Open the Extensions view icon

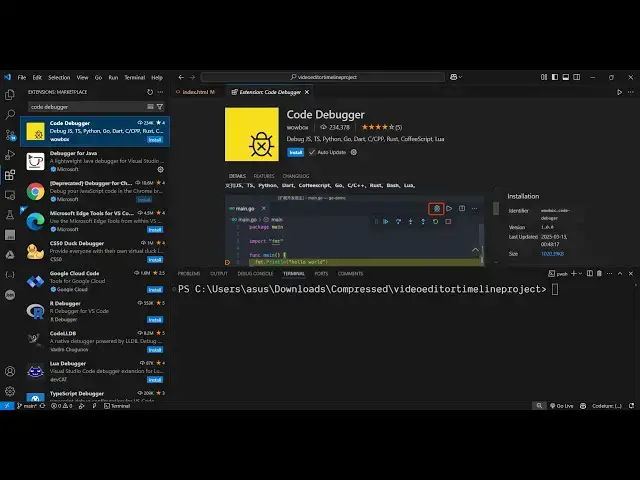click(10, 175)
